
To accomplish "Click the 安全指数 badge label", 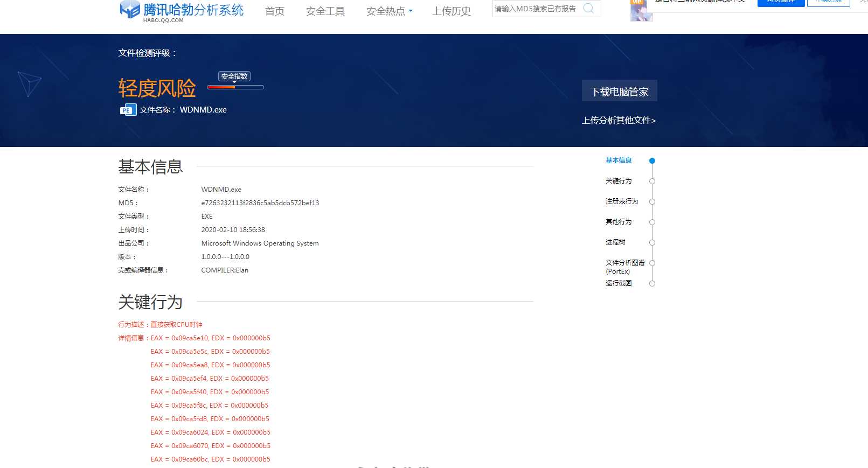I will click(234, 76).
